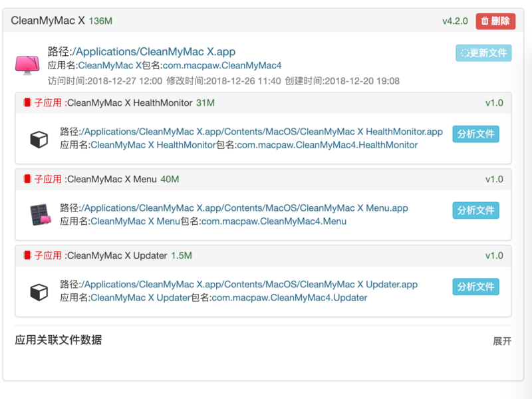Image resolution: width=532 pixels, height=399 pixels.
Task: Click 分析文件 for CleanMyMac X Menu
Action: tap(475, 210)
